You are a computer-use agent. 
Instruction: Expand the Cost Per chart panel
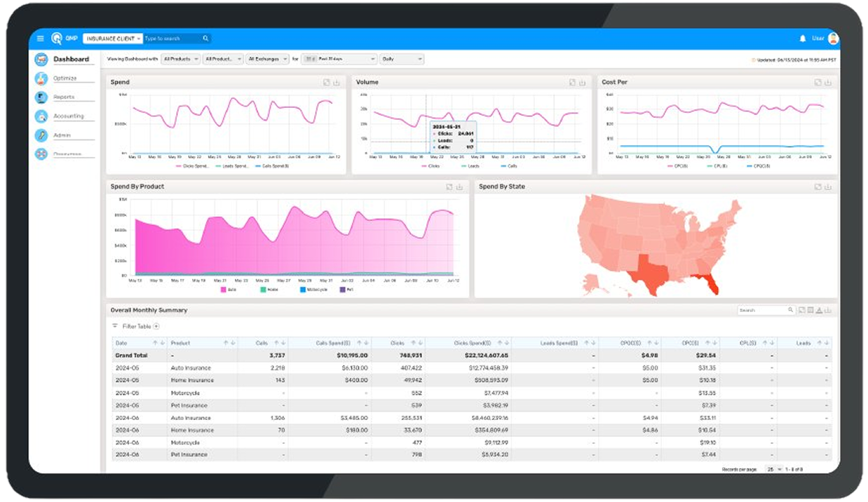pyautogui.click(x=818, y=82)
